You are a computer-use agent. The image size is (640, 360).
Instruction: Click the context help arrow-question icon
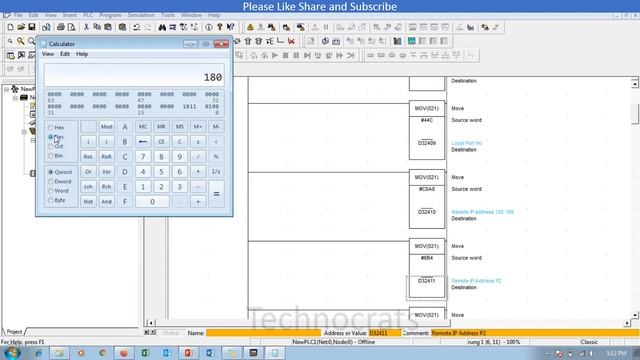click(x=231, y=27)
